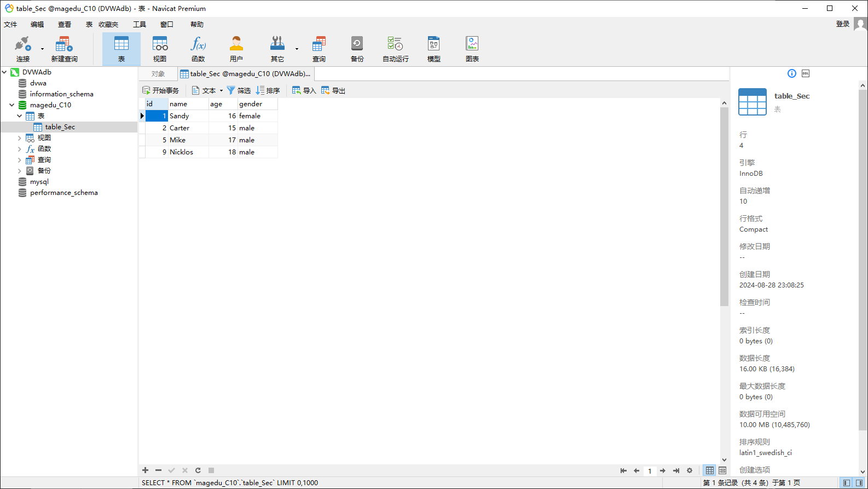Click 开始事务 begin transaction button
Image resolution: width=868 pixels, height=489 pixels.
click(160, 90)
